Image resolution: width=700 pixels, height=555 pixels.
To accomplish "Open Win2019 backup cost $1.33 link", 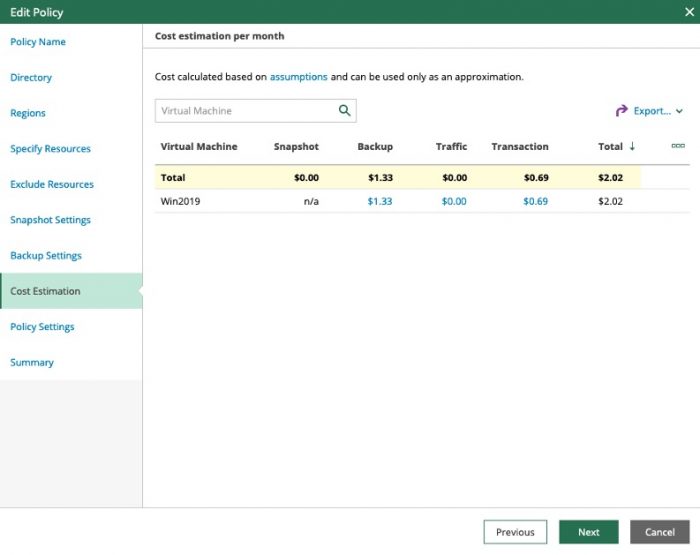I will (x=379, y=201).
